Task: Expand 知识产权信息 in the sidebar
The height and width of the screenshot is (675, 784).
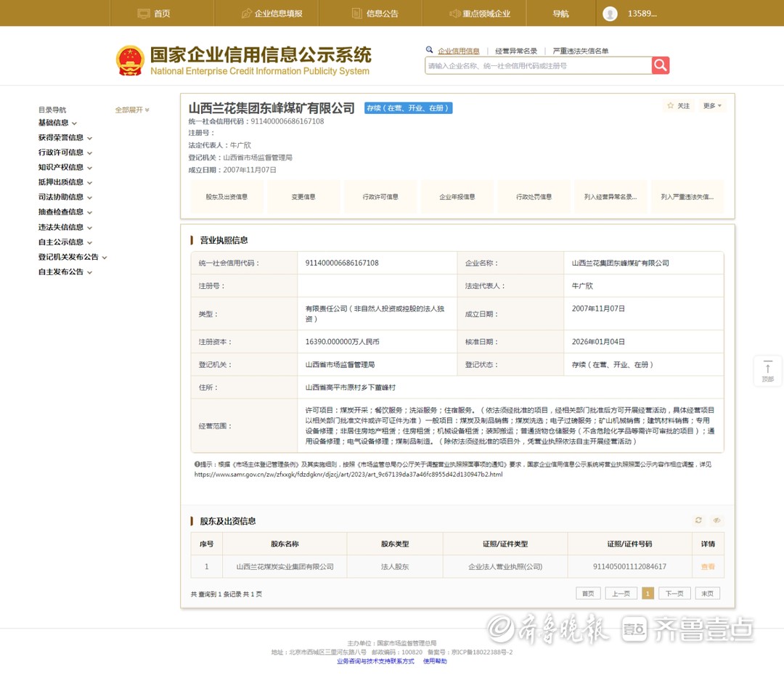Action: (65, 167)
